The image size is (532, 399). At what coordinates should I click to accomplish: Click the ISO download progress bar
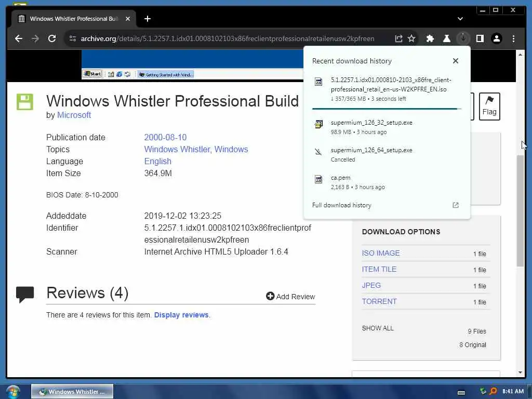point(387,109)
